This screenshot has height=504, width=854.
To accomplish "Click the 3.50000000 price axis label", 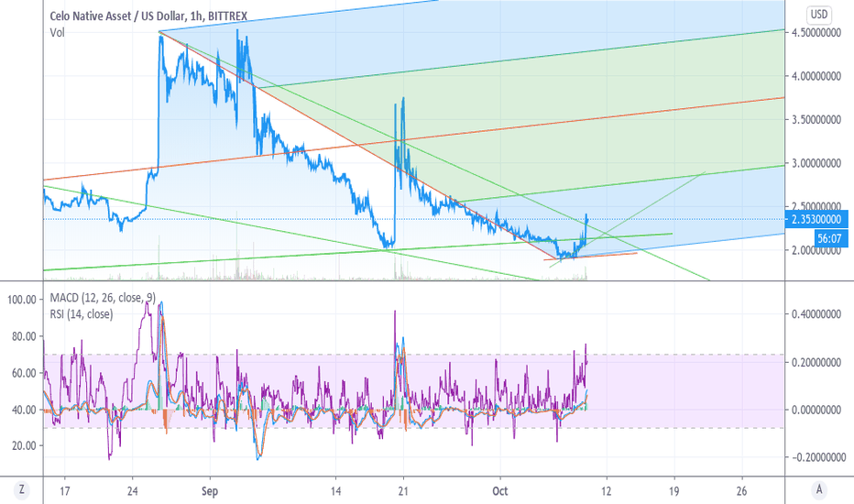I will click(816, 119).
